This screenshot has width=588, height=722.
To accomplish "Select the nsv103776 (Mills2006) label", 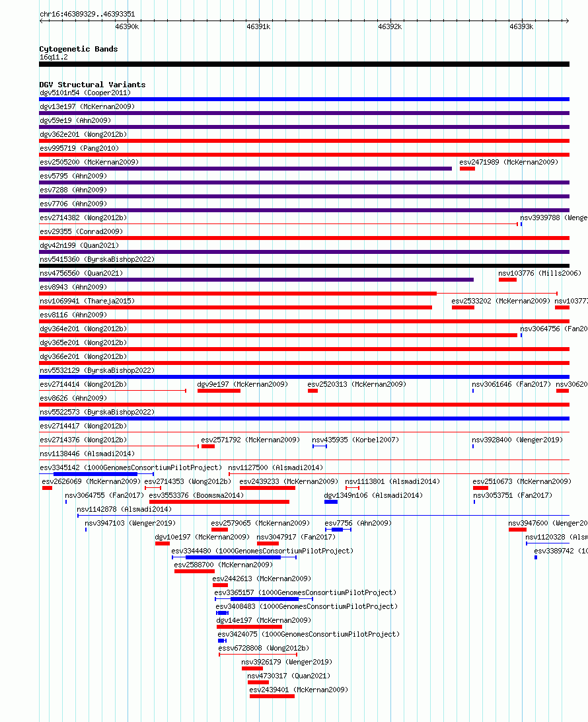I will pyautogui.click(x=540, y=273).
